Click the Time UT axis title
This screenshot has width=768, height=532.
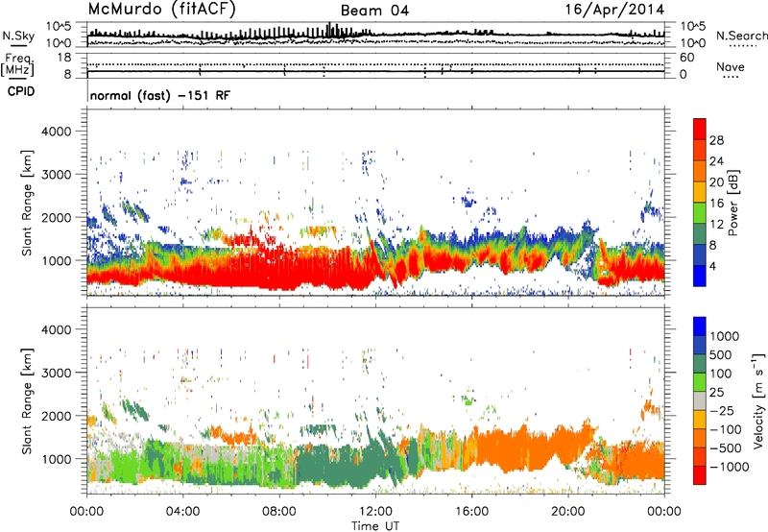375,525
